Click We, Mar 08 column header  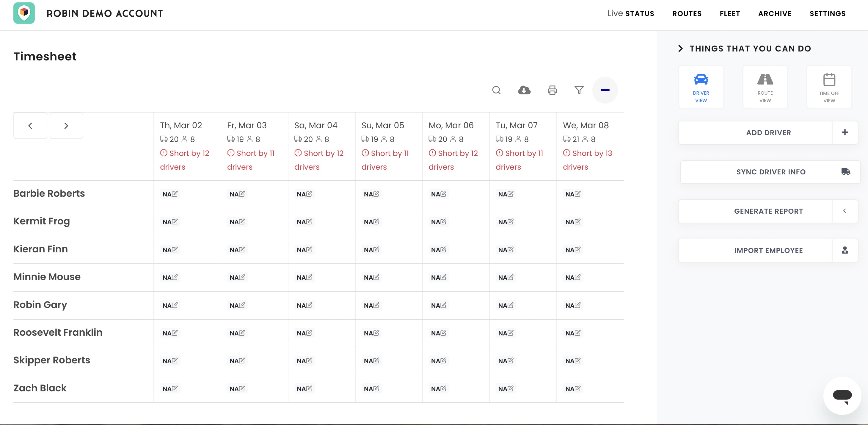[x=586, y=126]
